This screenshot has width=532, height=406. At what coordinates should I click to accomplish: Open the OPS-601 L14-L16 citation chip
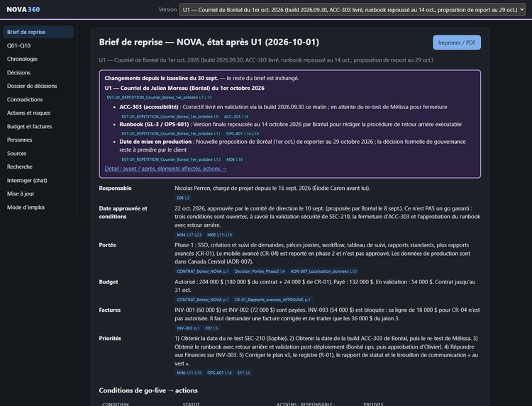point(243,133)
